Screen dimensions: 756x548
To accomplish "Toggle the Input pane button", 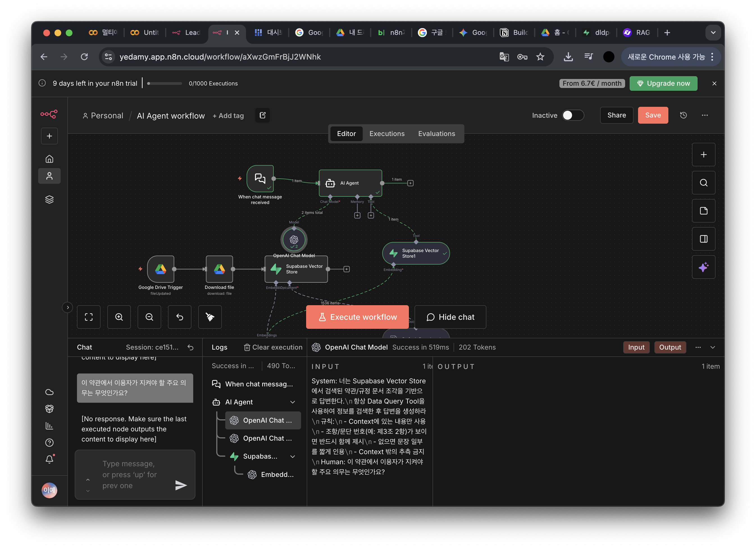I will coord(636,348).
